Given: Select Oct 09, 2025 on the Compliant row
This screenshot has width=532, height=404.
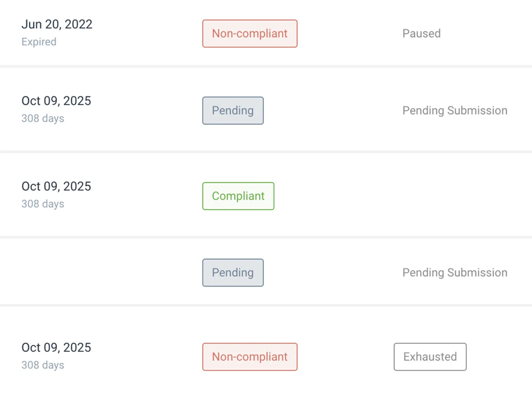Looking at the screenshot, I should [x=56, y=186].
